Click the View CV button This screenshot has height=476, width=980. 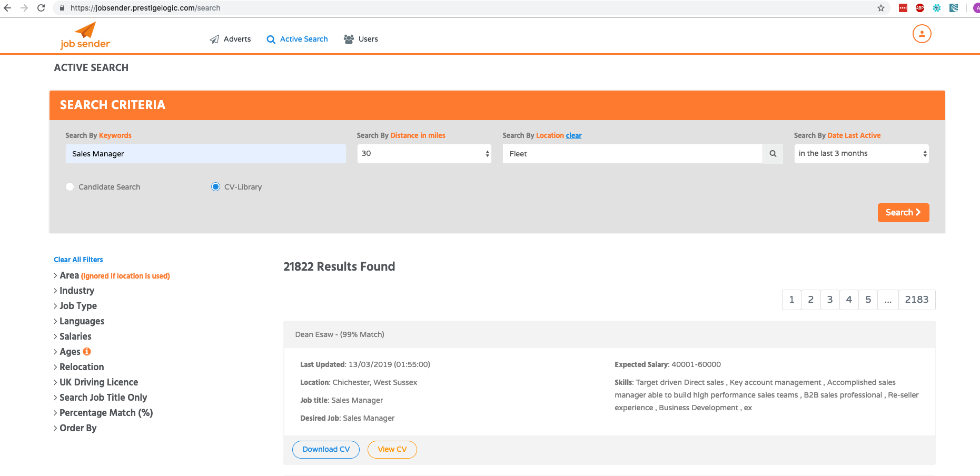tap(392, 450)
